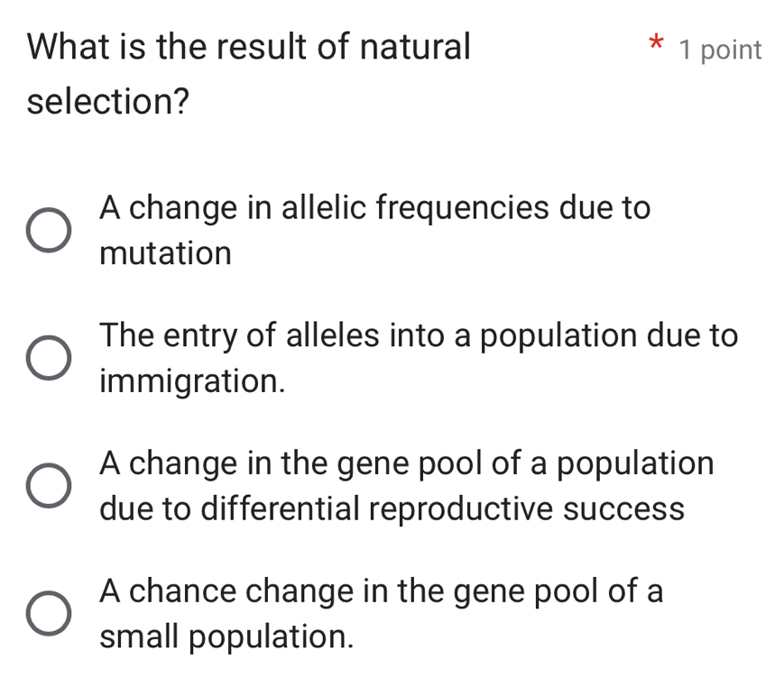Screen dimensions: 784x696
Task: Click 'due to differential reproductive success' text
Action: [393, 509]
